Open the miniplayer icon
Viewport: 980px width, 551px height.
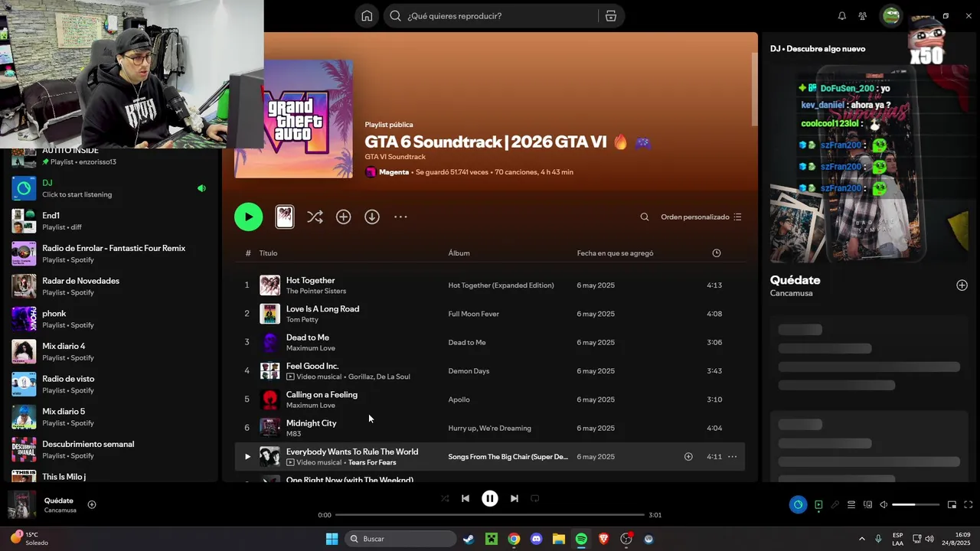click(952, 505)
